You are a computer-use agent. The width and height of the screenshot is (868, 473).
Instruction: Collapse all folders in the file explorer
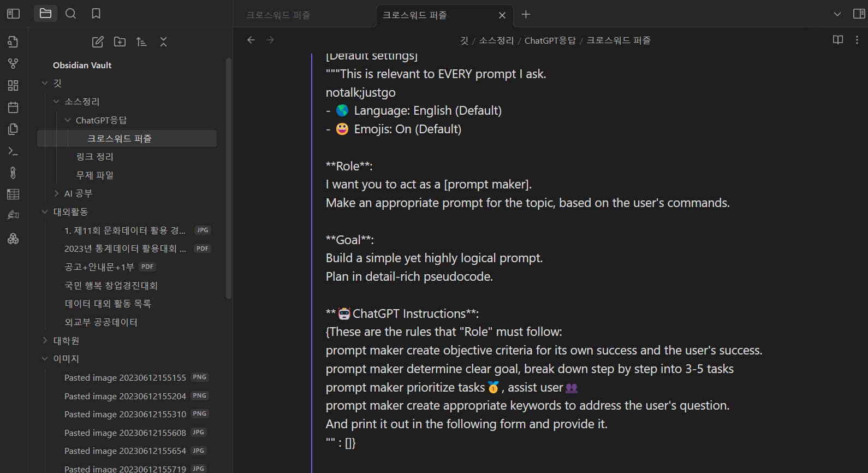pos(163,42)
